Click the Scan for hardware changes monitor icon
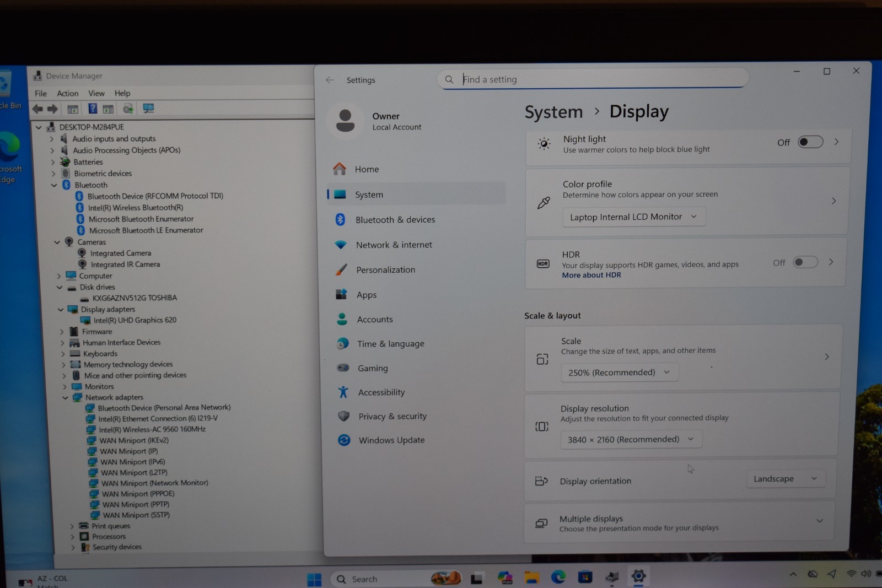The width and height of the screenshot is (882, 588). click(148, 109)
